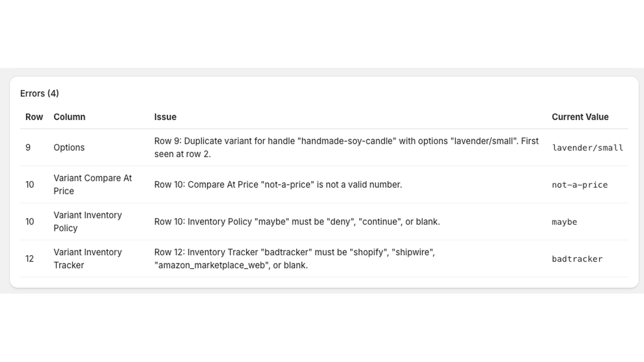Click the Inventory Policy maybe error message

[297, 221]
